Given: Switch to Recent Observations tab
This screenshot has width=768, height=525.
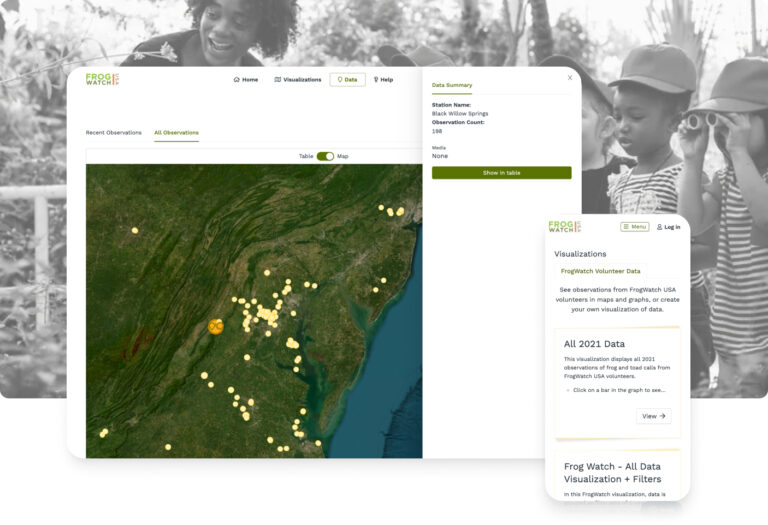Looking at the screenshot, I should pyautogui.click(x=113, y=133).
